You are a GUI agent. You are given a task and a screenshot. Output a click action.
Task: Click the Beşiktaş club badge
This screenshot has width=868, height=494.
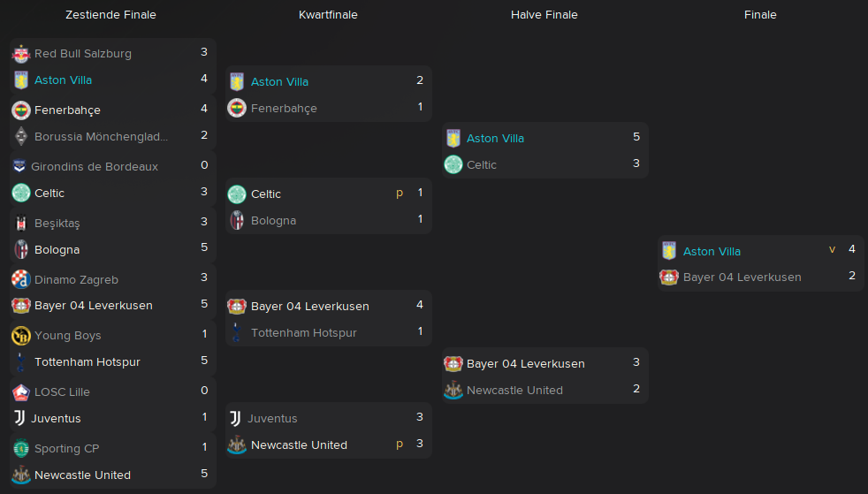click(x=21, y=223)
